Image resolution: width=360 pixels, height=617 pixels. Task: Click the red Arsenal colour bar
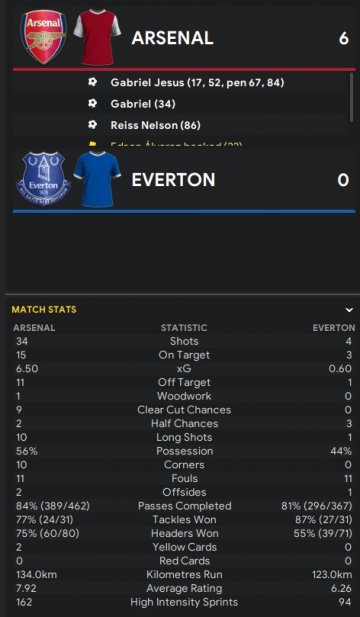click(x=184, y=70)
